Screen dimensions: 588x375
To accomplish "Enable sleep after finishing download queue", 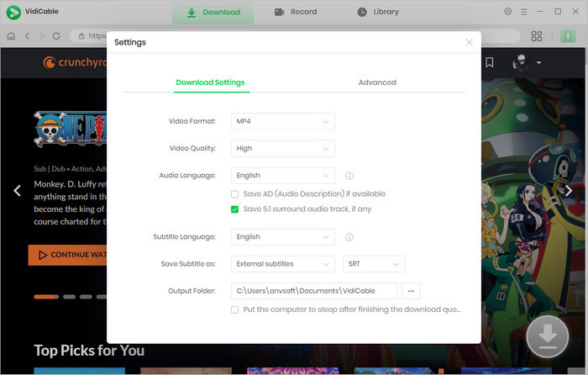I will (x=234, y=309).
